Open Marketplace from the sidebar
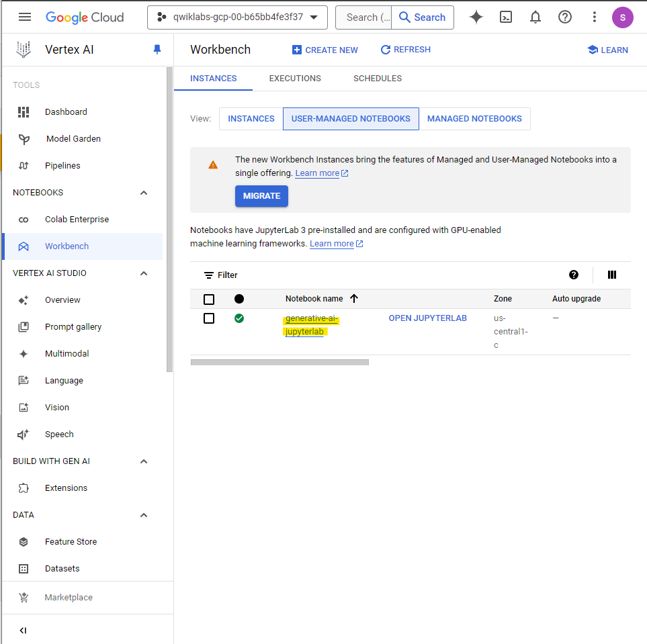647x644 pixels. pyautogui.click(x=69, y=598)
